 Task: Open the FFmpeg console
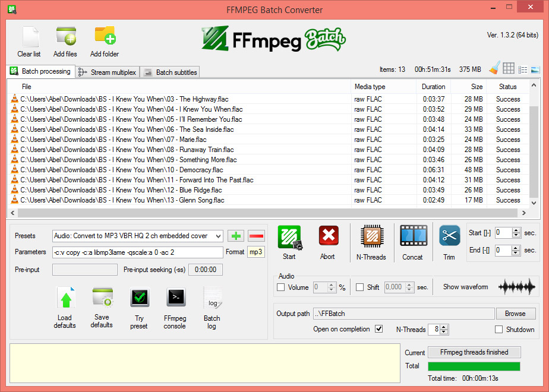point(176,298)
